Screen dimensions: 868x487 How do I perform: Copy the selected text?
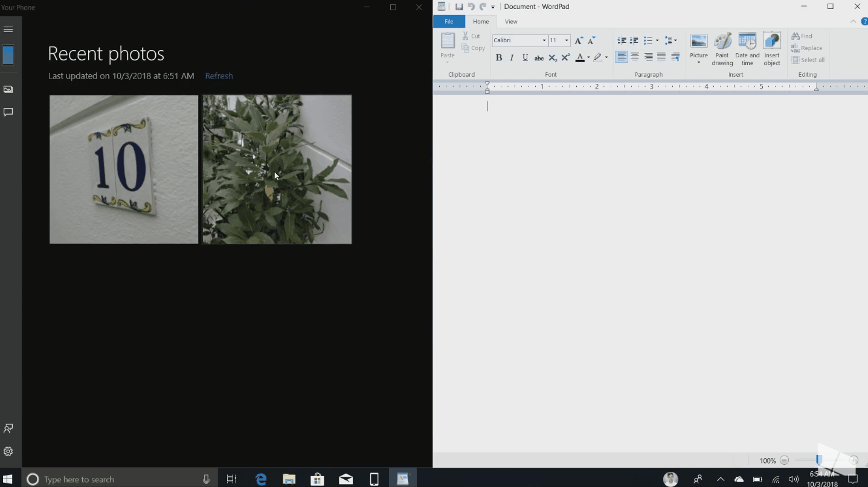coord(474,48)
